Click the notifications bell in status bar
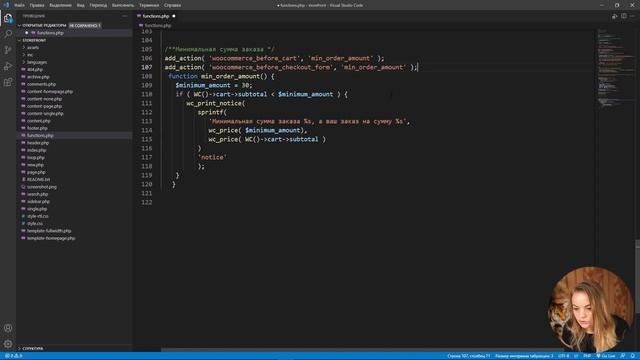This screenshot has height=360, width=640. point(633,356)
